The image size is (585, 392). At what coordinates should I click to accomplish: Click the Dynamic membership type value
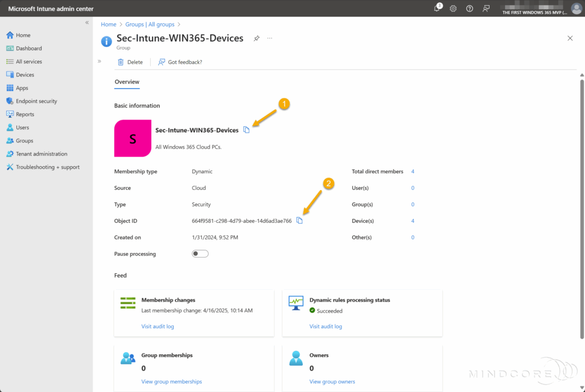202,172
